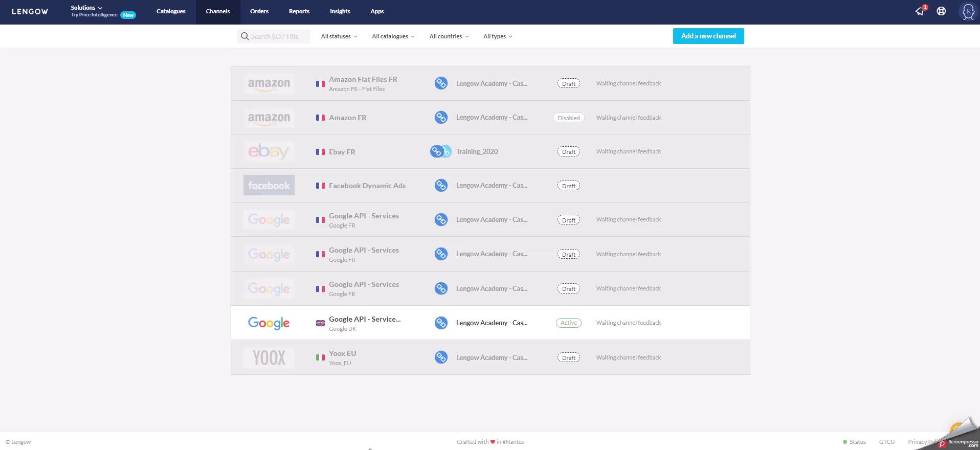
Task: Open the All countries dropdown
Action: (x=449, y=36)
